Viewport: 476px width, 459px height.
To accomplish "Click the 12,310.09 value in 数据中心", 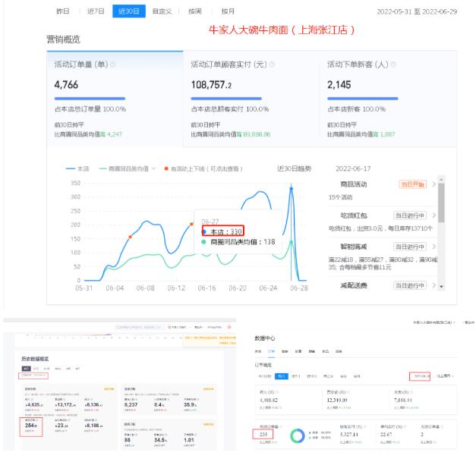I will pos(337,400).
